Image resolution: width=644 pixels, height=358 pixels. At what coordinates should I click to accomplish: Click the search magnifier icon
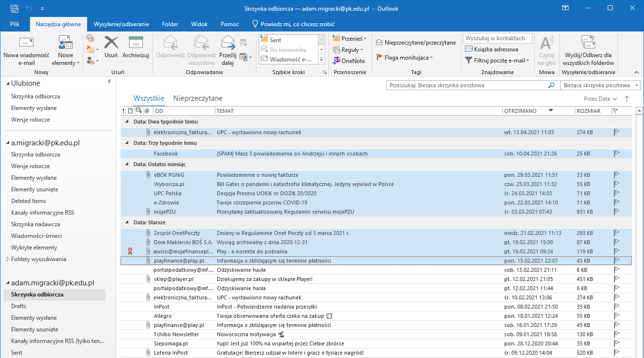point(551,85)
